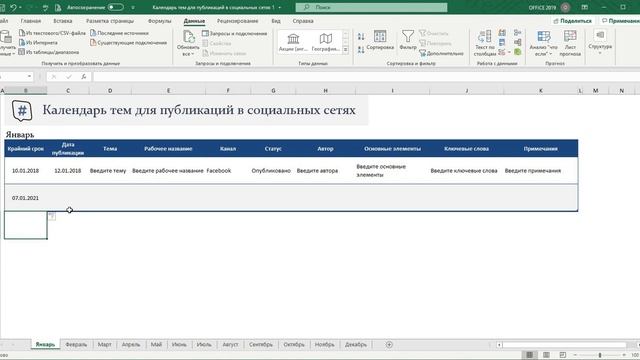Click the Undo arrow icon

coord(13,7)
